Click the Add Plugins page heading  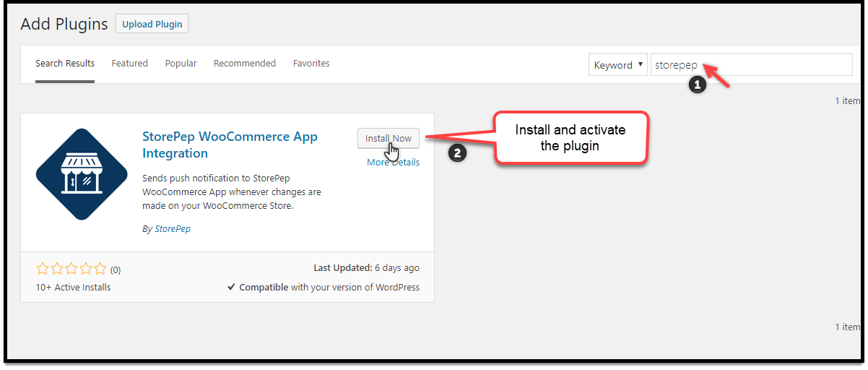64,24
